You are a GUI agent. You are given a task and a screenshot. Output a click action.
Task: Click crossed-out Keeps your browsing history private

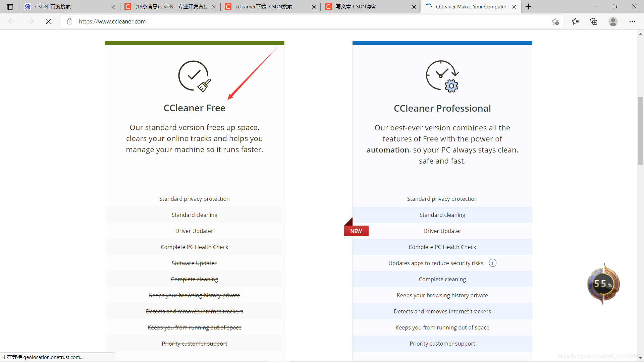[x=195, y=295]
